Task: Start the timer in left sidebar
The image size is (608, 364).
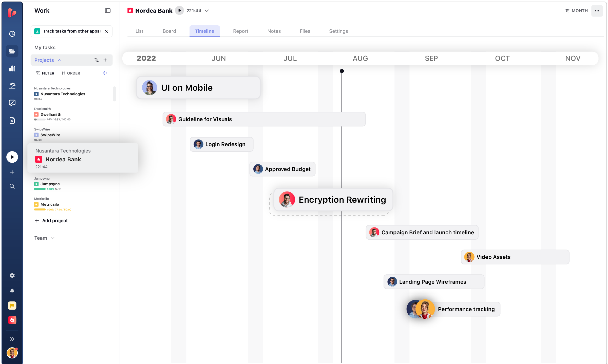Action: pyautogui.click(x=12, y=157)
